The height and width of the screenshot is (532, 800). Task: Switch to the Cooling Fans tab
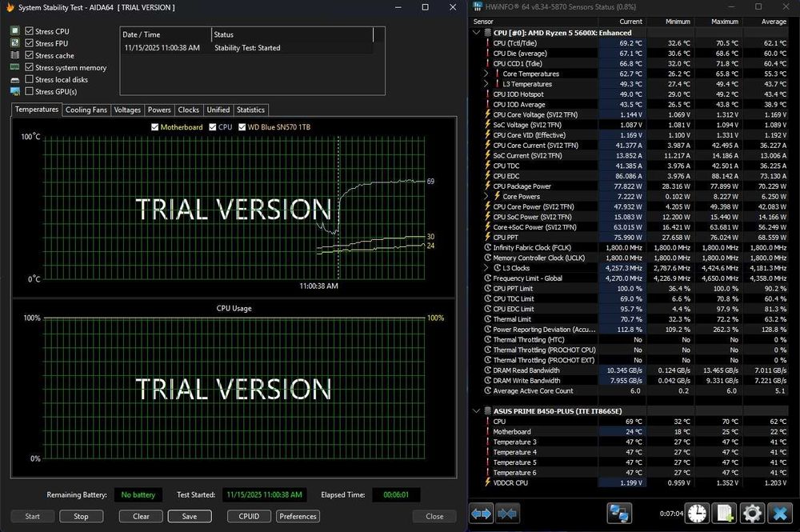(86, 110)
